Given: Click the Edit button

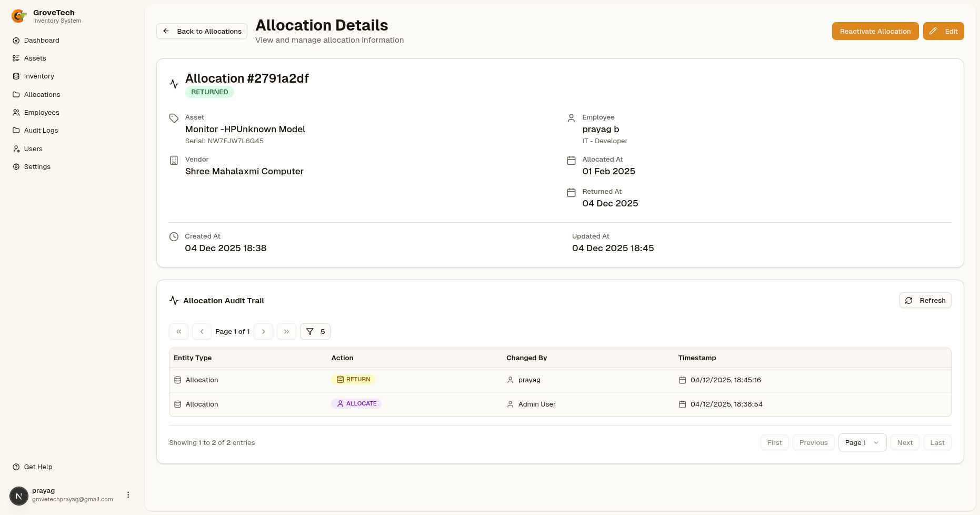Looking at the screenshot, I should coord(943,31).
